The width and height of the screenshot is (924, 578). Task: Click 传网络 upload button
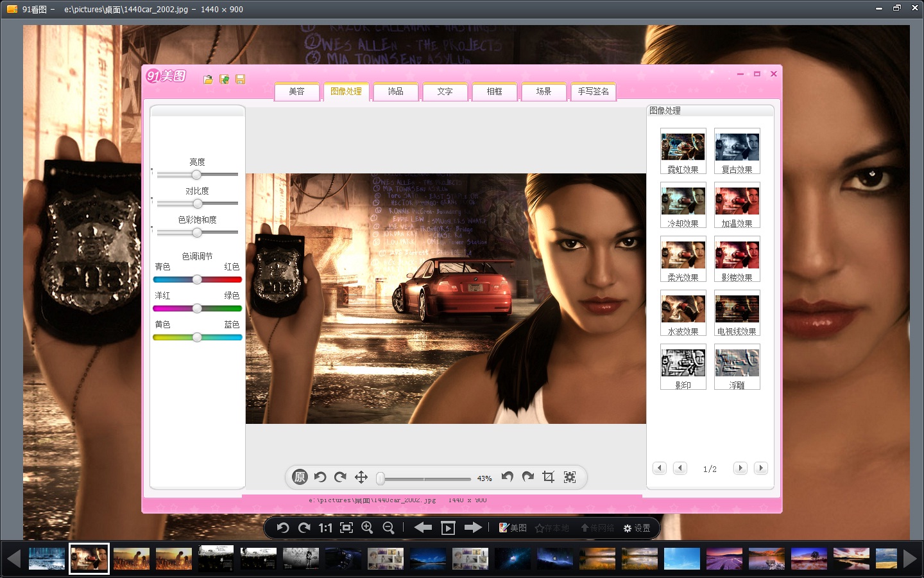click(x=598, y=528)
